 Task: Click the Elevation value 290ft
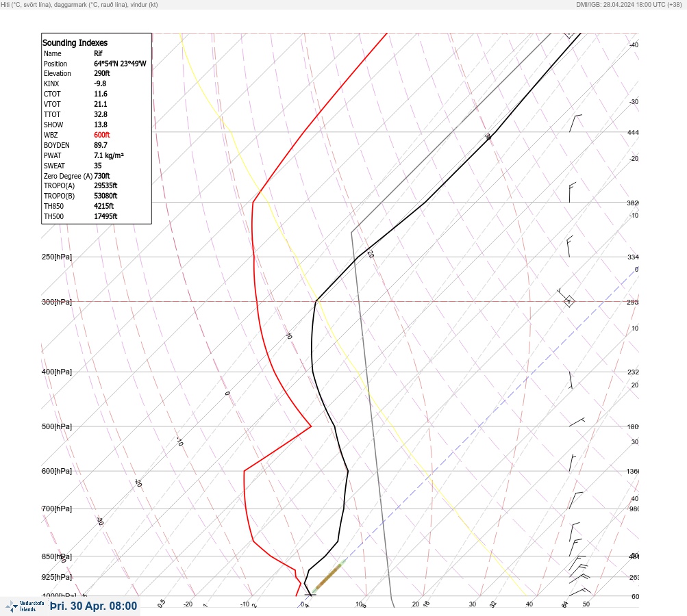click(x=101, y=73)
